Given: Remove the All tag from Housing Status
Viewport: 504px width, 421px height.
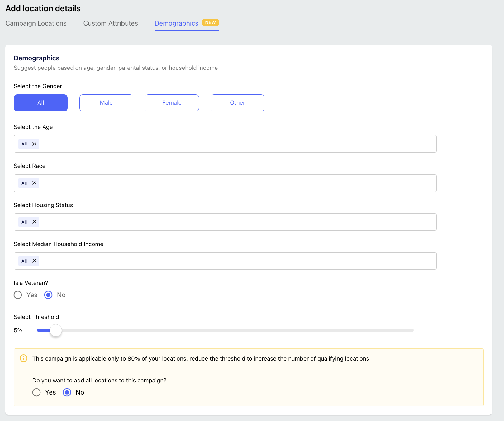Looking at the screenshot, I should coord(35,222).
